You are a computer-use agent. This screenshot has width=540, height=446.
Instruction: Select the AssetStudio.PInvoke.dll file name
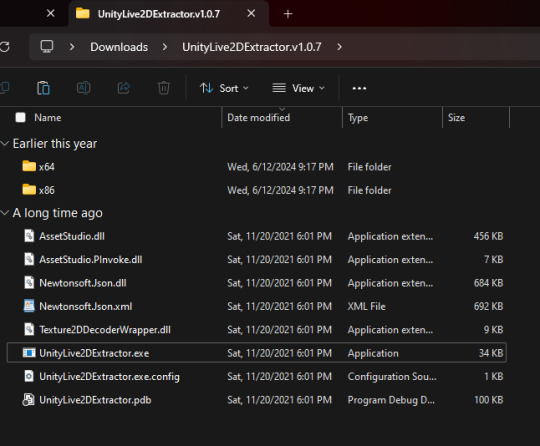tap(91, 260)
